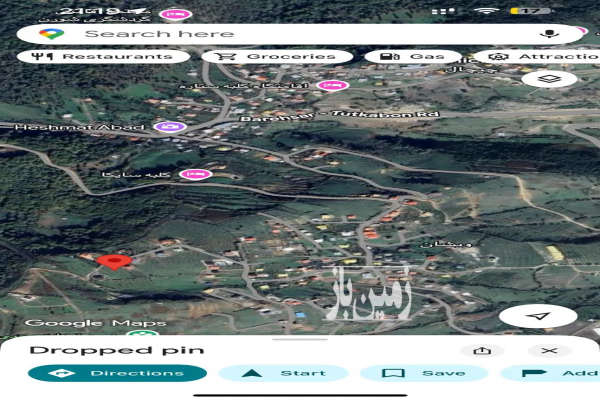Show Gas stations nearby
Screen dimensions: 600x400
pos(412,57)
